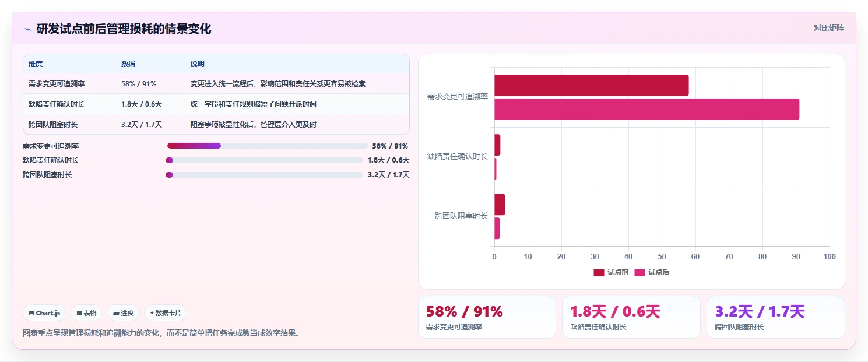Image resolution: width=868 pixels, height=362 pixels.
Task: Click the x-axis tick 80
Action: coord(762,256)
